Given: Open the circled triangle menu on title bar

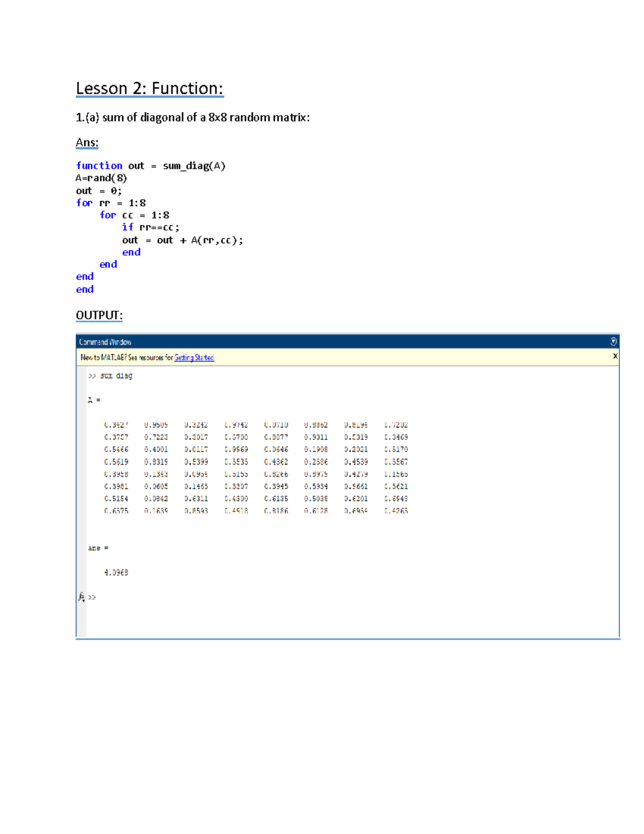Looking at the screenshot, I should point(613,340).
